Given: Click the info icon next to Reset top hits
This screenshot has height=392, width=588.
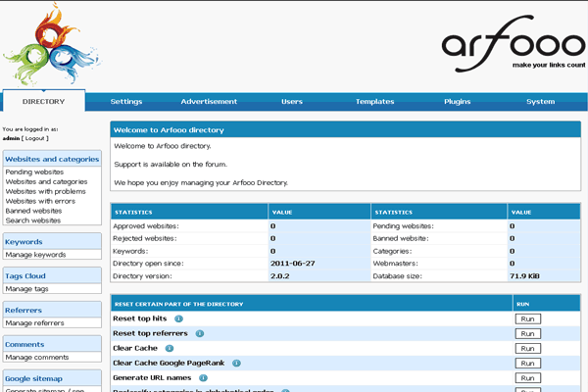Looking at the screenshot, I should tap(178, 319).
